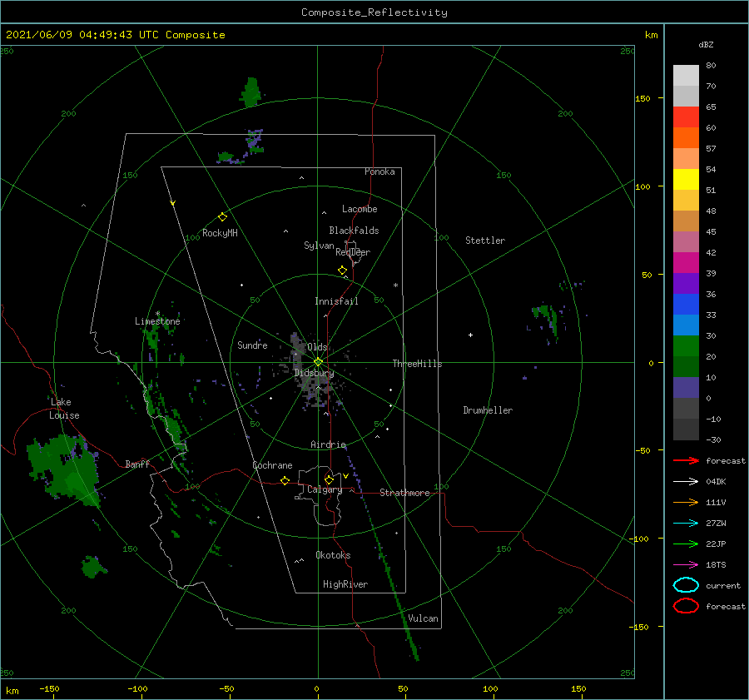Click the asterisk marker above Limestone
This screenshot has height=700, width=749.
point(157,314)
